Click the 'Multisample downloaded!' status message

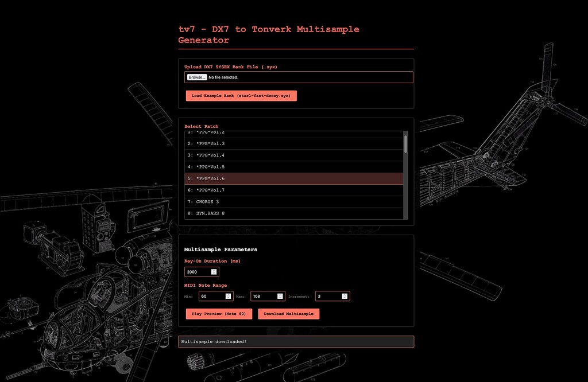coord(296,341)
